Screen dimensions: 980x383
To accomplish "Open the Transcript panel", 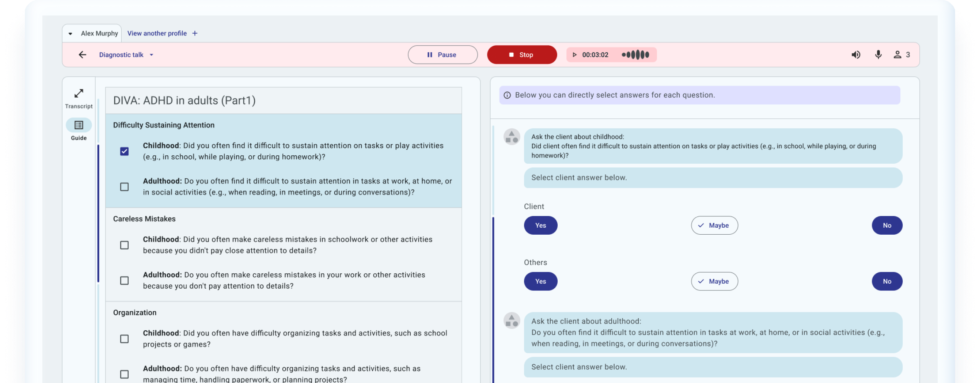I will click(x=78, y=98).
